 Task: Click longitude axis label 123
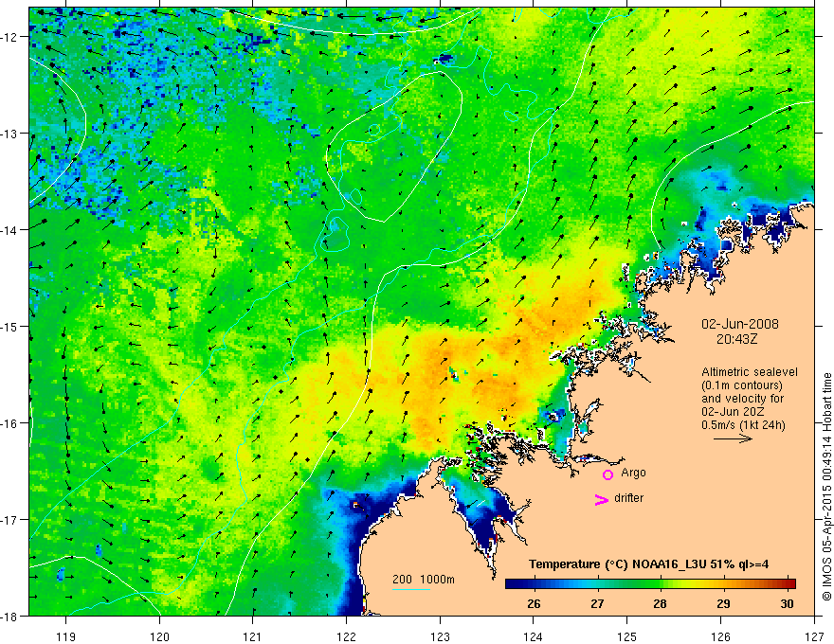tap(440, 636)
